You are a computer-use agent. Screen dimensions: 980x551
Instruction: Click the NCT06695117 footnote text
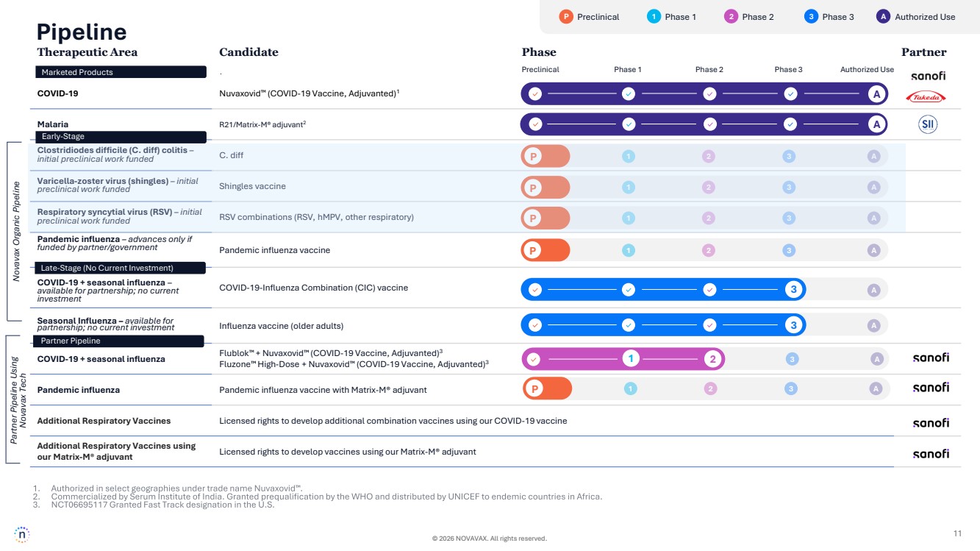click(x=162, y=505)
